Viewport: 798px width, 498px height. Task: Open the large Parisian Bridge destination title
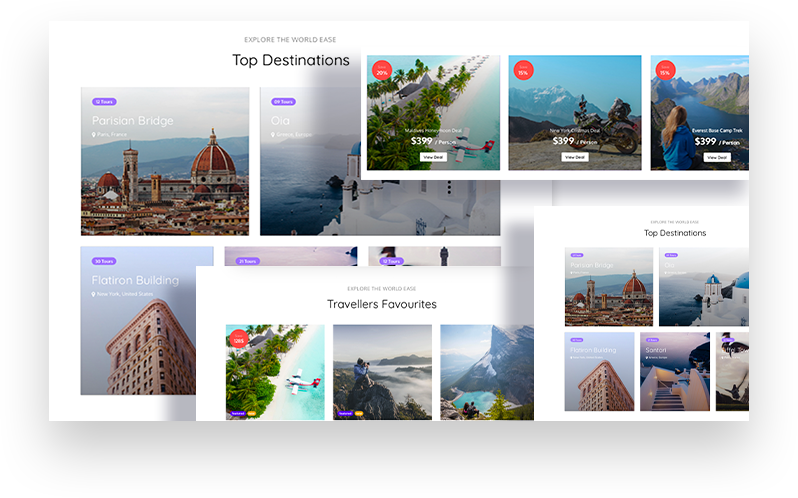click(x=133, y=121)
